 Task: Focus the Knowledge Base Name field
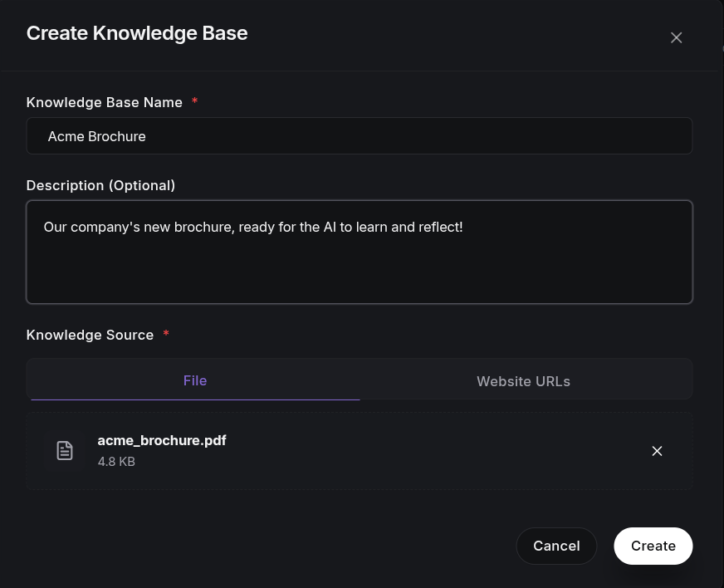[360, 136]
